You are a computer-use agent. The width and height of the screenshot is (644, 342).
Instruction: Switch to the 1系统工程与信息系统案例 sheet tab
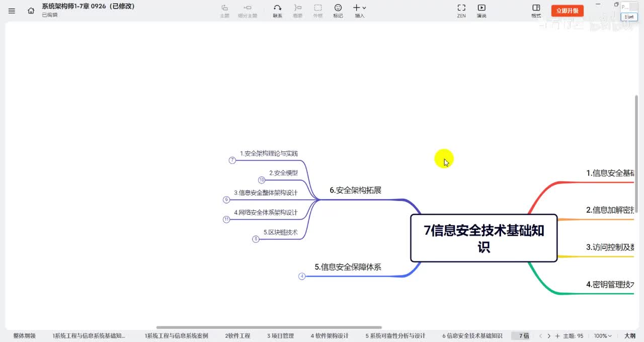tap(176, 336)
